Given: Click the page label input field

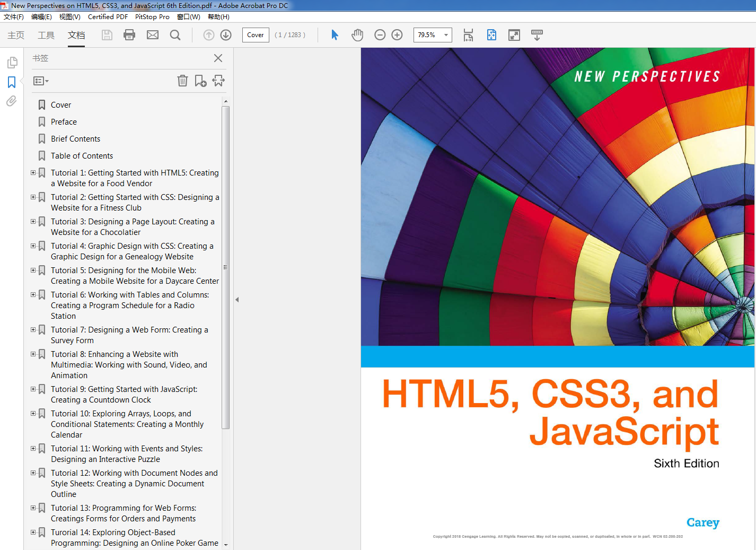Looking at the screenshot, I should (x=256, y=35).
